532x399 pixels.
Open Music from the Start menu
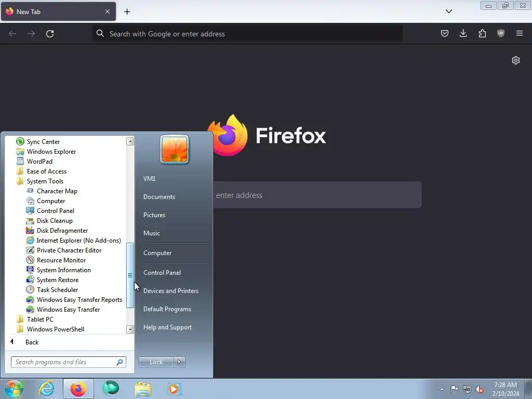point(152,233)
